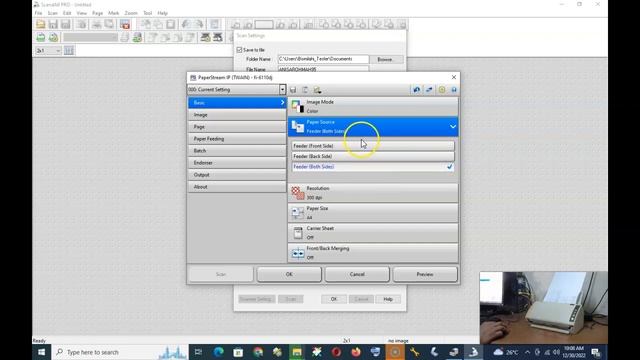
Task: Open Chrome from the taskbar
Action: tap(258, 352)
